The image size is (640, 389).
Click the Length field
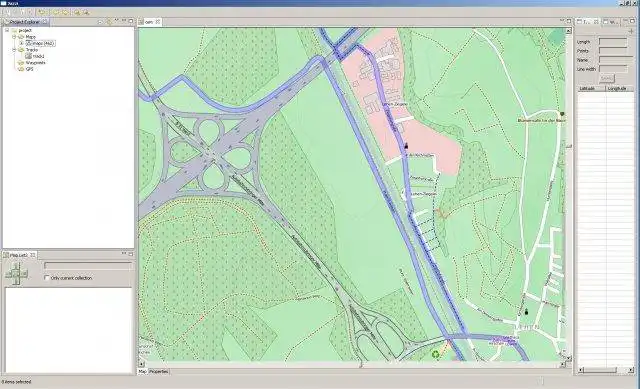coord(613,42)
